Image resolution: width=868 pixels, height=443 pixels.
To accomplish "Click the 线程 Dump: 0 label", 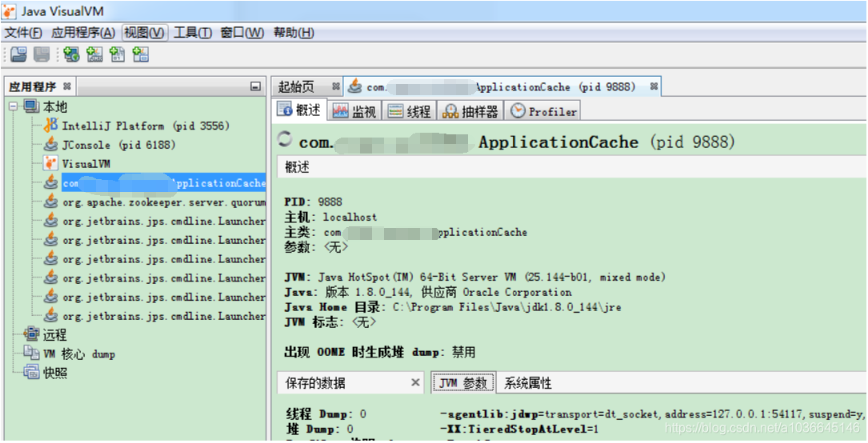I will coord(326,413).
